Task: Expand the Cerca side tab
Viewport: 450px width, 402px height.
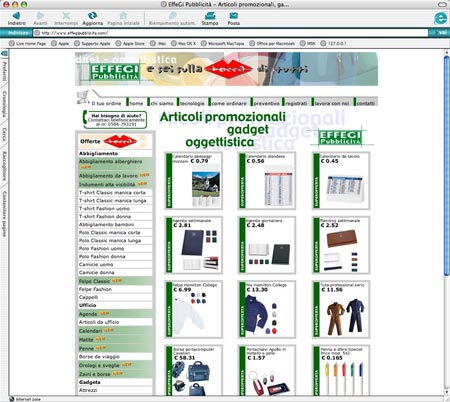Action: 4,134
